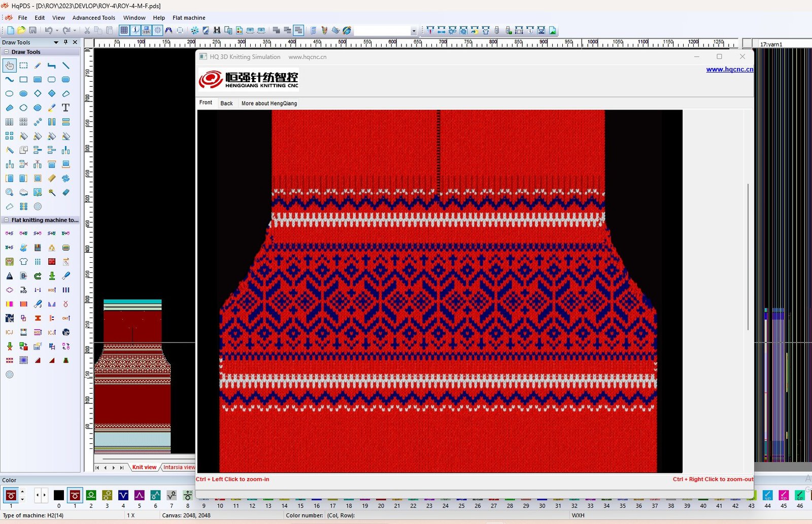The height and width of the screenshot is (524, 812).
Task: Switch to the Back tab in simulation
Action: (226, 103)
